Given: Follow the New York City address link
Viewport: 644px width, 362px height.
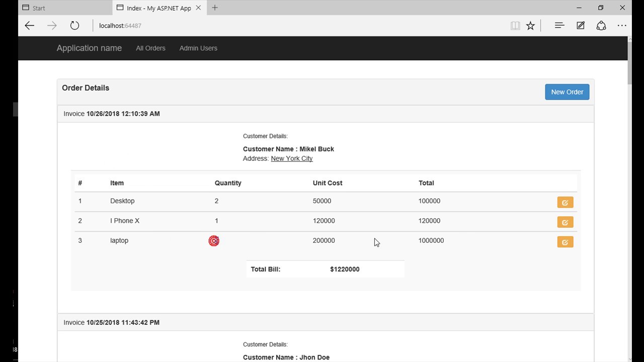Looking at the screenshot, I should [292, 158].
